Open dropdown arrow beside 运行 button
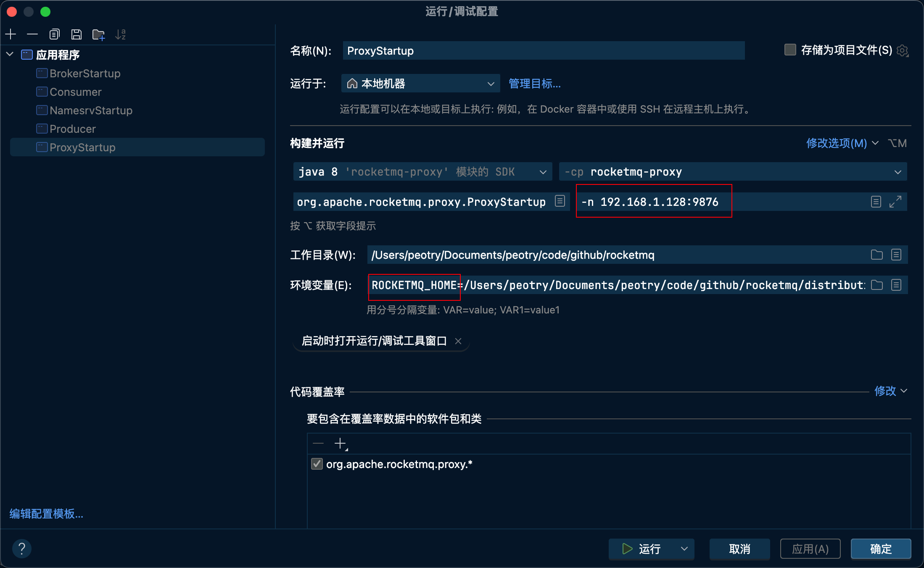The image size is (924, 568). point(684,549)
